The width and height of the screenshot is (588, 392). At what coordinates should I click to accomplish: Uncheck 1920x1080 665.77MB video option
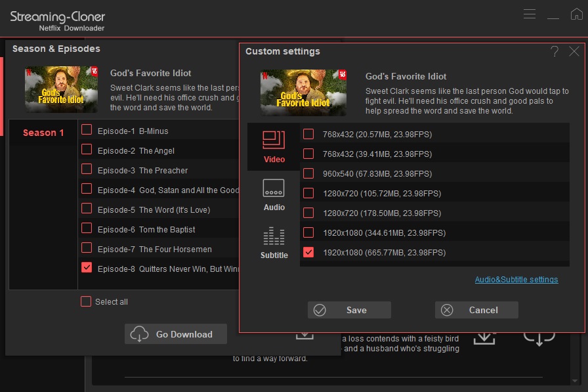pyautogui.click(x=308, y=252)
